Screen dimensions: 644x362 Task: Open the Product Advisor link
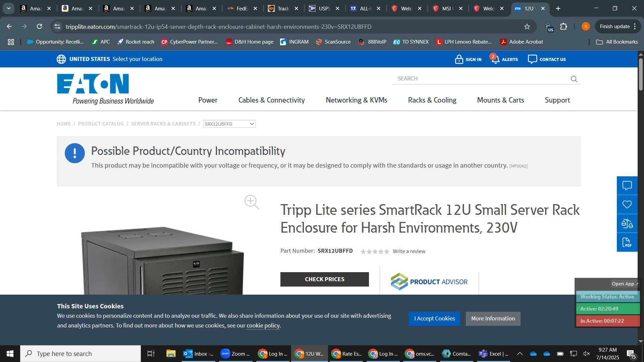tap(429, 282)
